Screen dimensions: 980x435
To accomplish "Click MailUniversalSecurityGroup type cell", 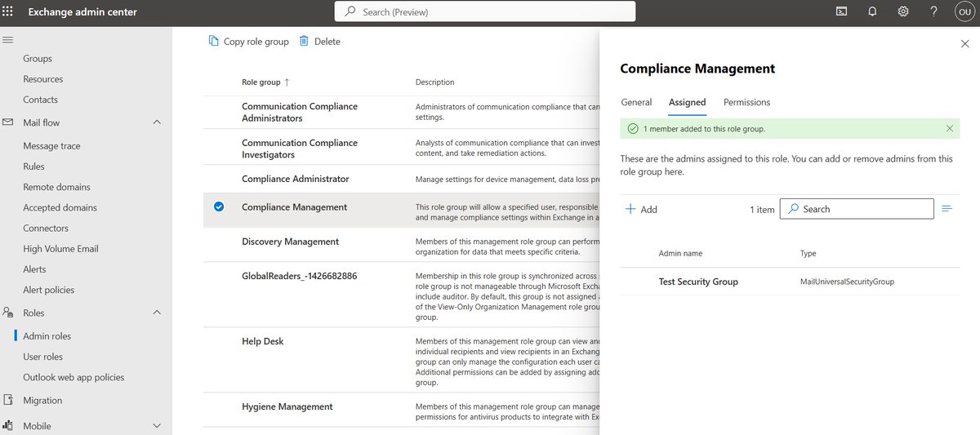I will 848,282.
